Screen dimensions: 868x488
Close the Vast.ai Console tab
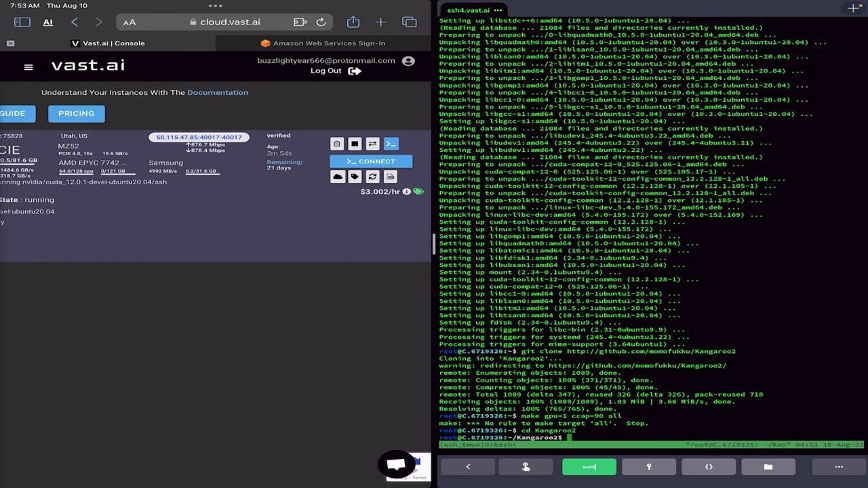[10, 43]
